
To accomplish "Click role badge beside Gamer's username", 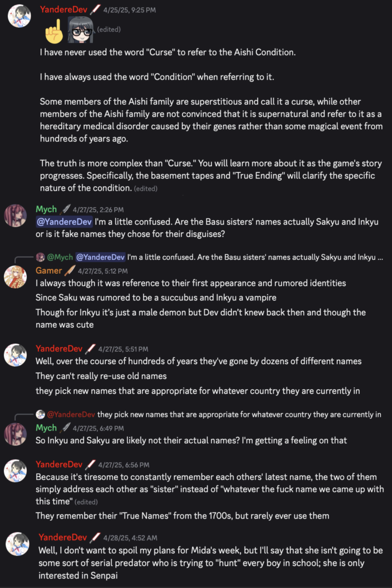I will [69, 271].
